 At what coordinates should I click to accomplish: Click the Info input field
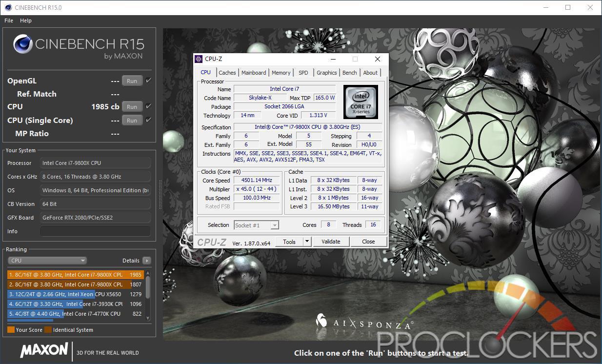(x=95, y=231)
